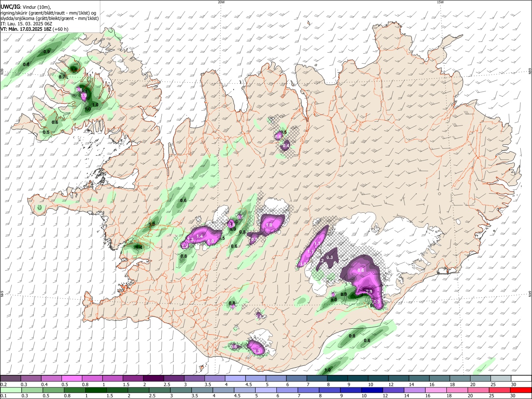This screenshot has height=399, width=532.
Task: Select the 'rigning/skúrir' description line
Action: (x=48, y=12)
